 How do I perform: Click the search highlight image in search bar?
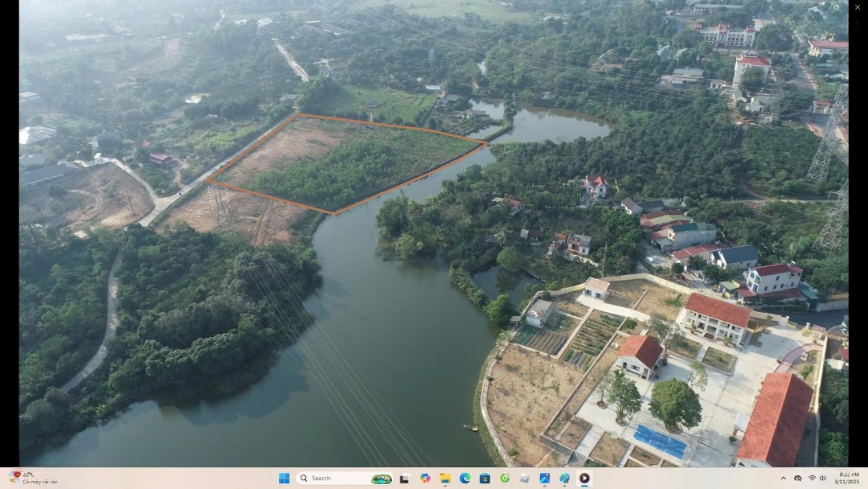pyautogui.click(x=381, y=479)
